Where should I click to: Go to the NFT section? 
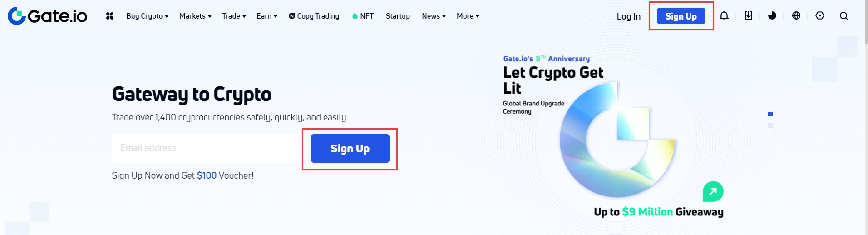pos(363,16)
